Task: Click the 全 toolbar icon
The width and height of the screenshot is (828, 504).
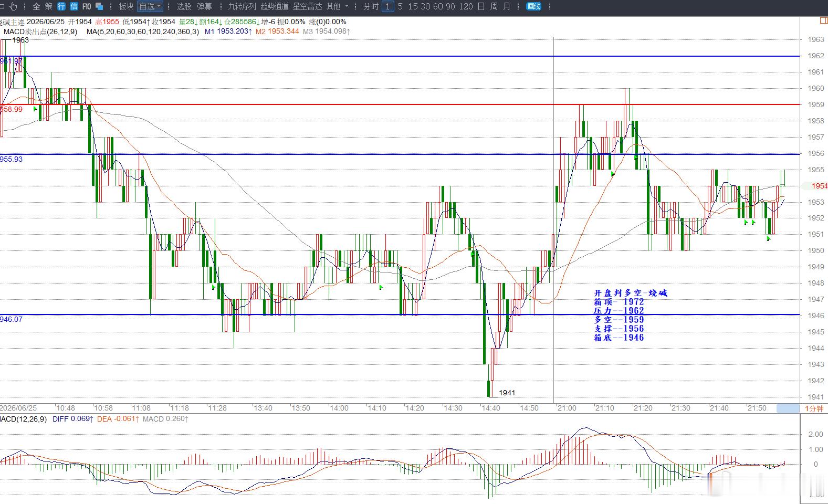Action: click(36, 6)
